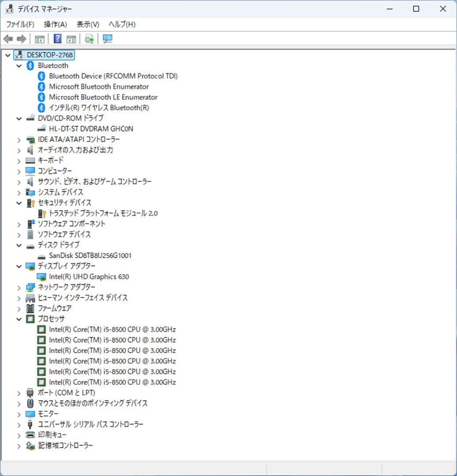Collapse the Bluetooth category
Screen dimensions: 457x476
pos(18,65)
